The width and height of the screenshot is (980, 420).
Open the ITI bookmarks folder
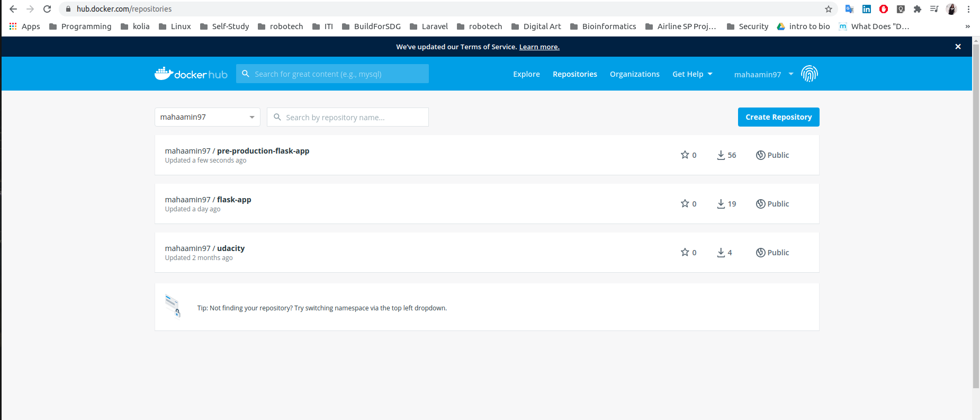(x=322, y=26)
